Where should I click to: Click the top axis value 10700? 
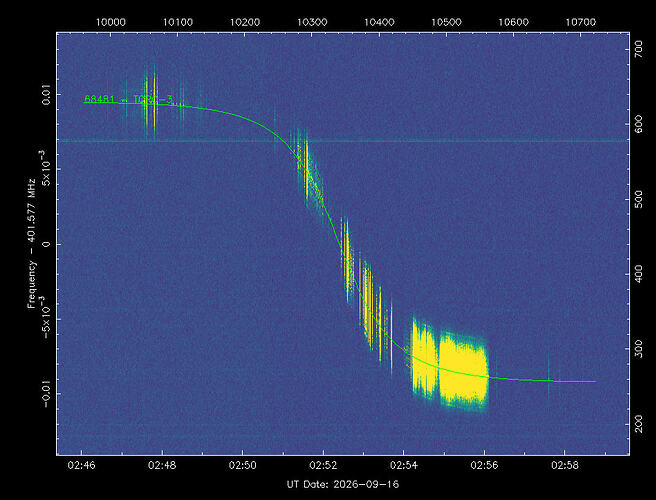click(581, 22)
